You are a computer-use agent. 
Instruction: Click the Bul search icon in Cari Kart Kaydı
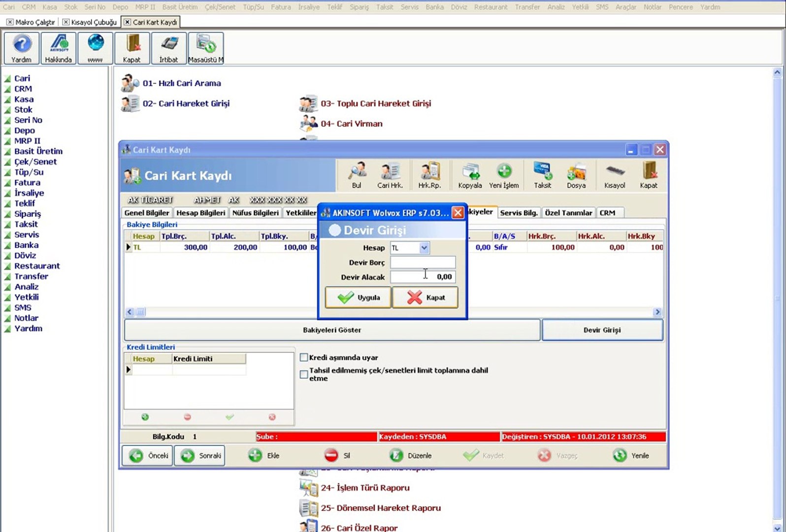coord(357,175)
